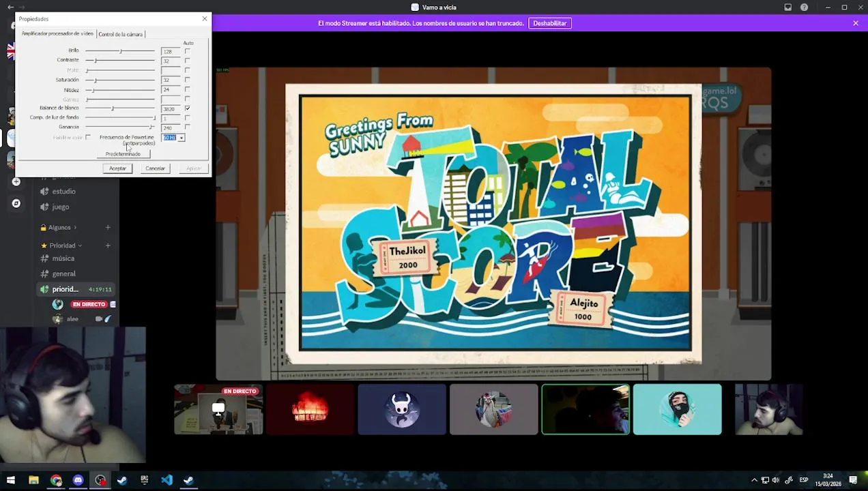Click Deshabilitar in Streamer mode banner
The width and height of the screenshot is (868, 491).
(549, 23)
